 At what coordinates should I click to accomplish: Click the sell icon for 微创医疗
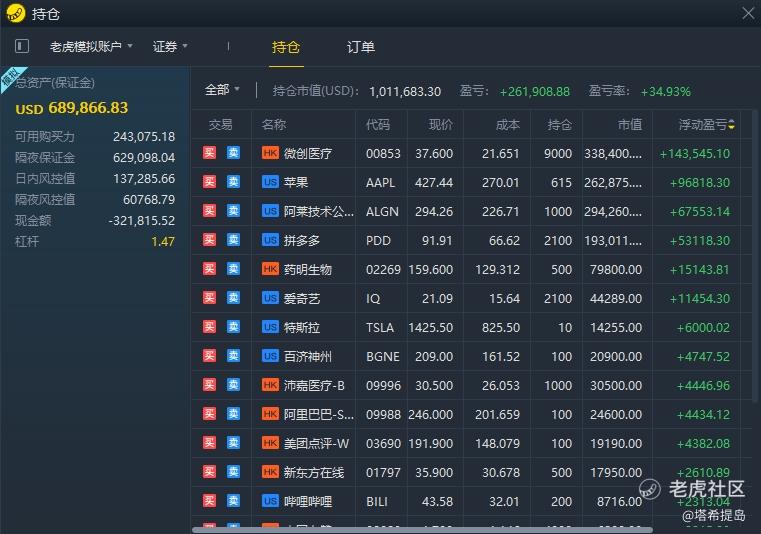coord(233,153)
